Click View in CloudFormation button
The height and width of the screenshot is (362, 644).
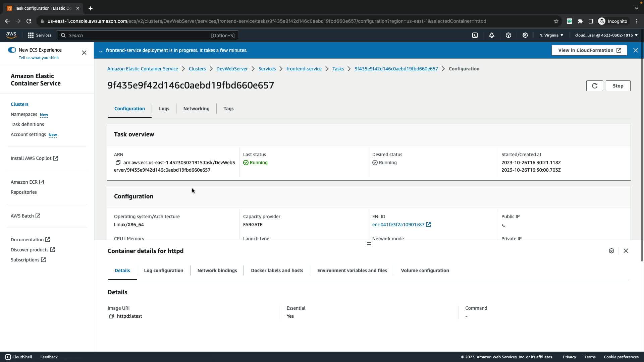(x=589, y=50)
